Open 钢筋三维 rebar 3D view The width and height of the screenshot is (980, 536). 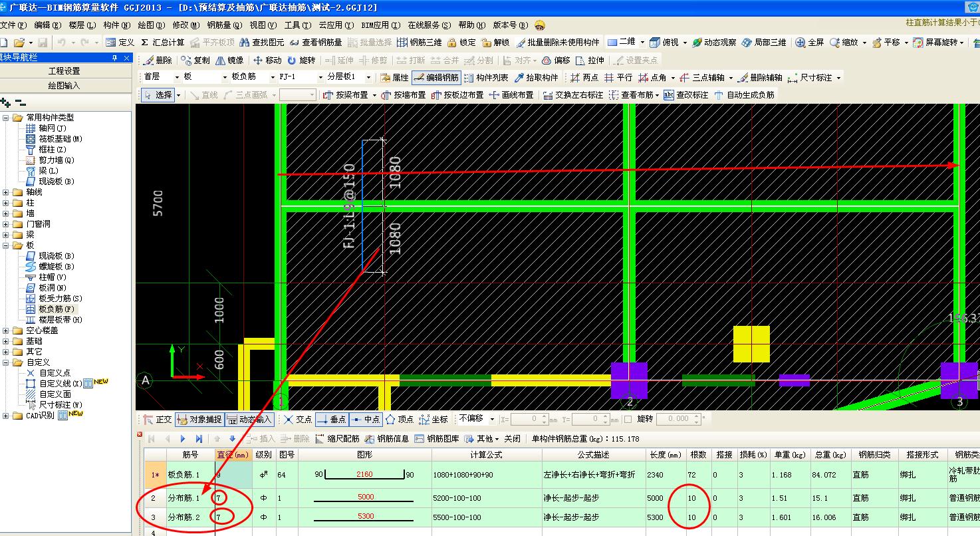(x=420, y=42)
